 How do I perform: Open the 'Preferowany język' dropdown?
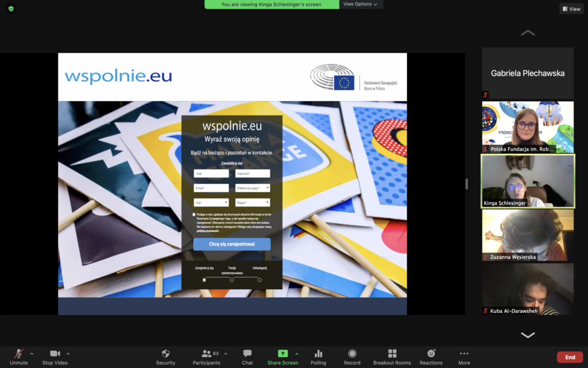(x=252, y=188)
